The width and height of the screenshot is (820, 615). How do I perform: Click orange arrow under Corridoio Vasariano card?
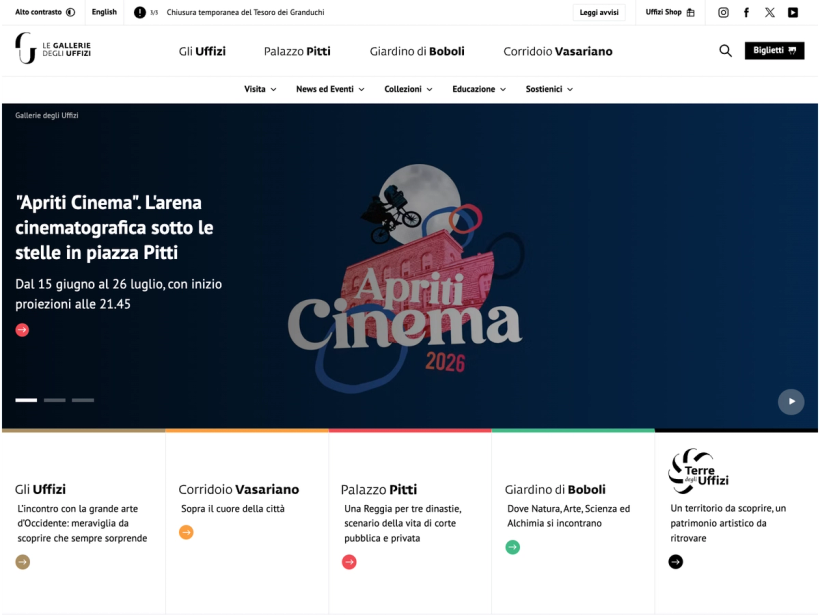coord(186,532)
